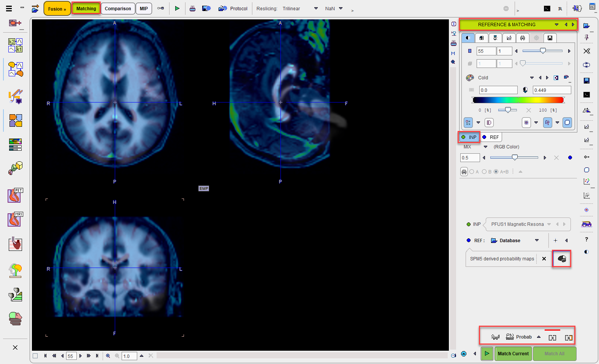Click the printer icon in top toolbar
599x364 pixels.
(x=192, y=8)
